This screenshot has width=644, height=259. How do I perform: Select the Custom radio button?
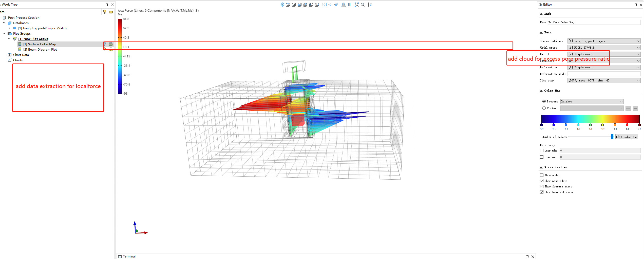[x=544, y=108]
